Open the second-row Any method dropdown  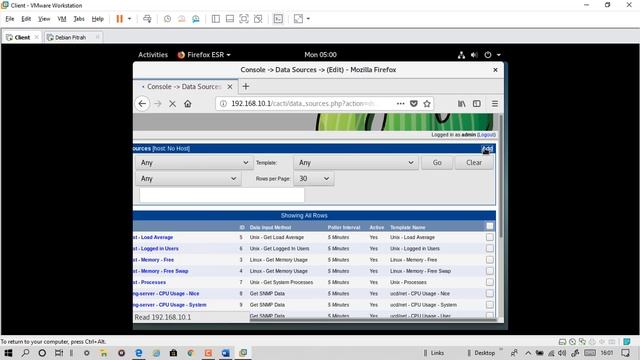coord(188,178)
